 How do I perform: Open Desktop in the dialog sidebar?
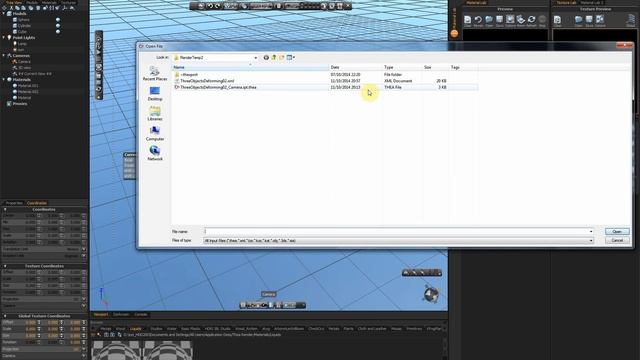coord(155,93)
